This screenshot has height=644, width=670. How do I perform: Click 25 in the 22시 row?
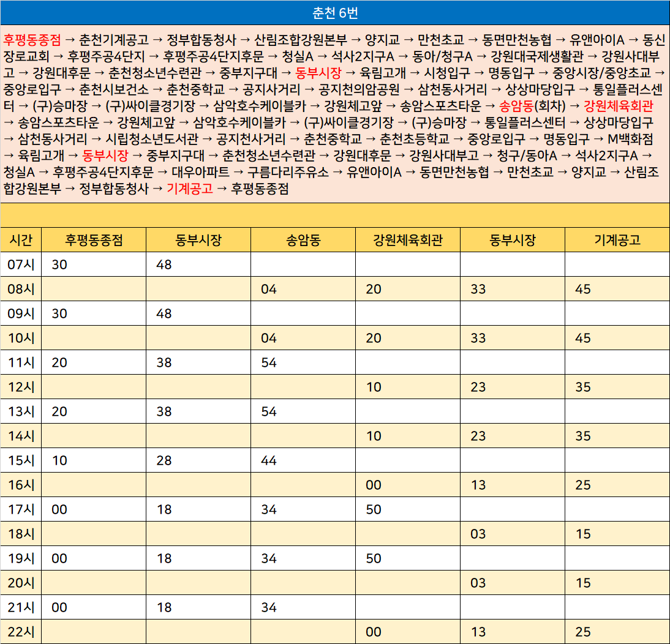pos(583,632)
